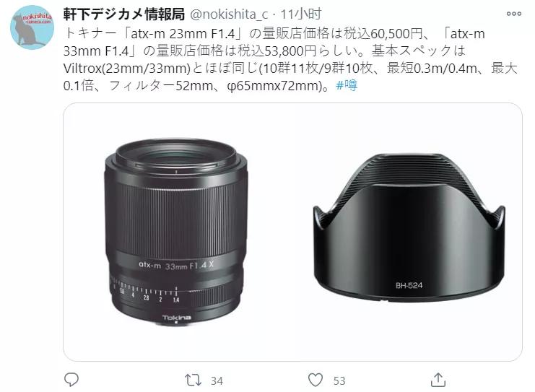Click the atx-m 33mm F1.4 X lens label
The image size is (535, 392).
coord(176,265)
